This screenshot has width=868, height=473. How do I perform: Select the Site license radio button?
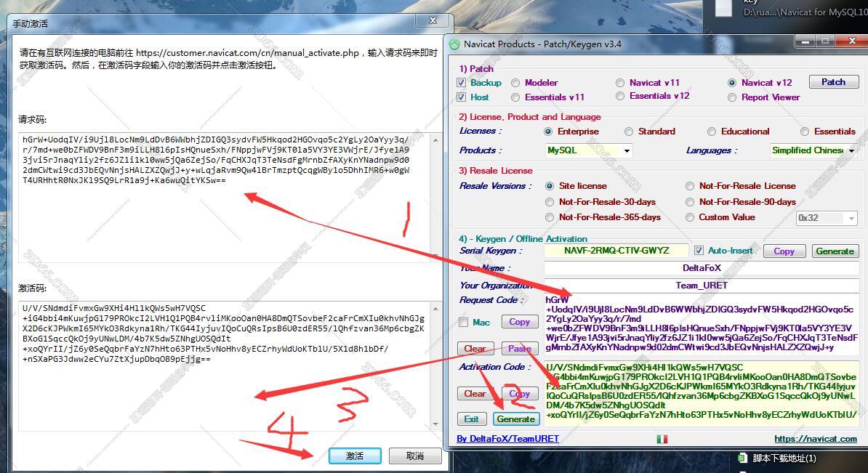[550, 186]
